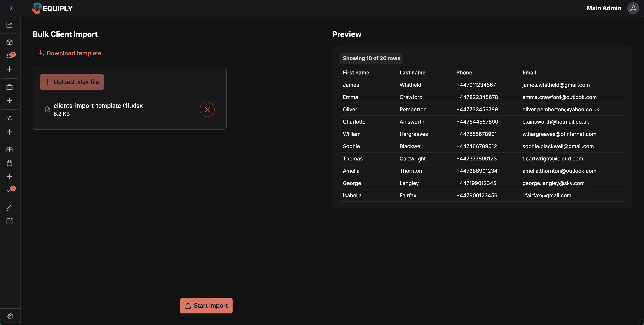Screen dimensions: 644x325
Task: Click the Blackwell last name cell
Action: 411,146
